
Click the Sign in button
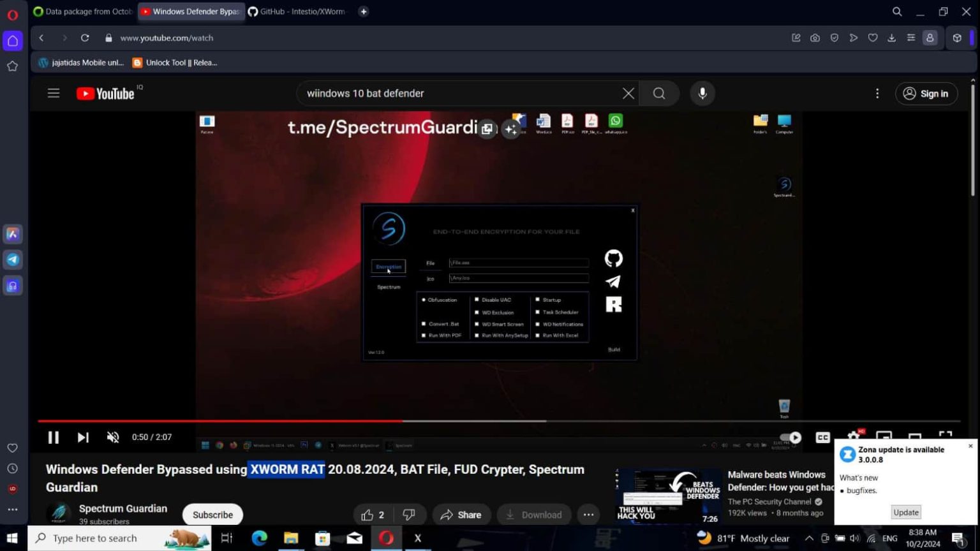[x=926, y=94]
